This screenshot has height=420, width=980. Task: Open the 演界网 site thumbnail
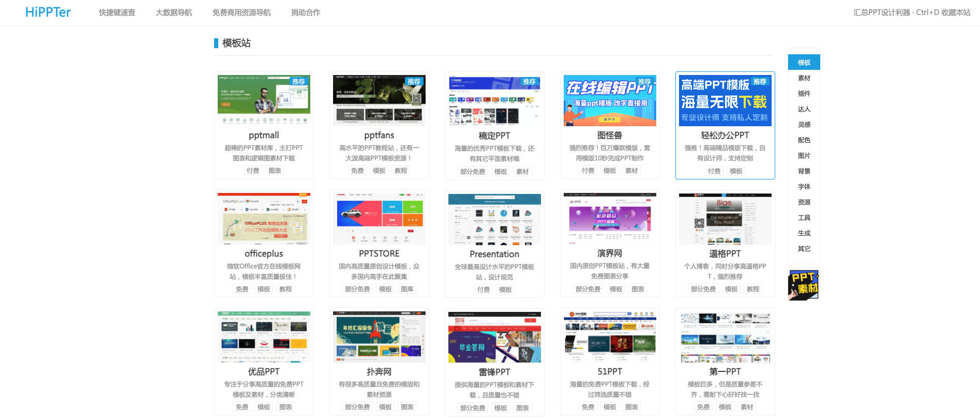tap(610, 219)
